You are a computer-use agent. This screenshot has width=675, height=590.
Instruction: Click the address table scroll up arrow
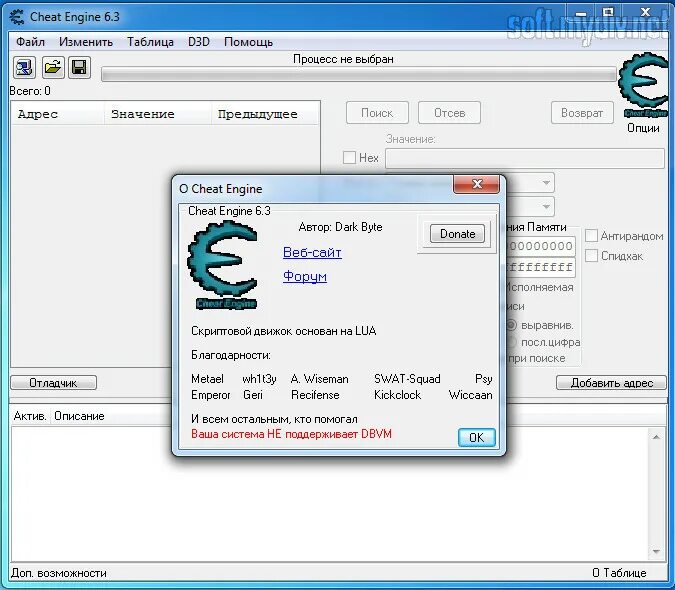click(x=656, y=437)
